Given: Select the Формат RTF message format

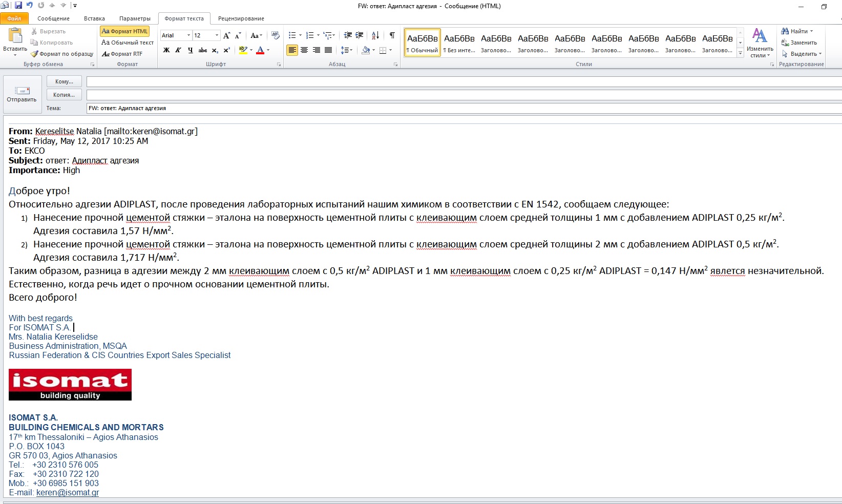Looking at the screenshot, I should point(122,54).
